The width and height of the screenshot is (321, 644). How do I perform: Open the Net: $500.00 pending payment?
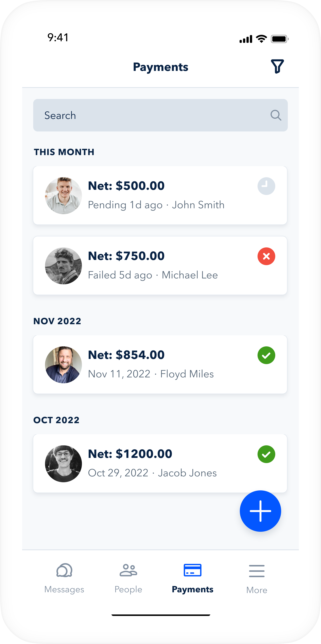(160, 196)
